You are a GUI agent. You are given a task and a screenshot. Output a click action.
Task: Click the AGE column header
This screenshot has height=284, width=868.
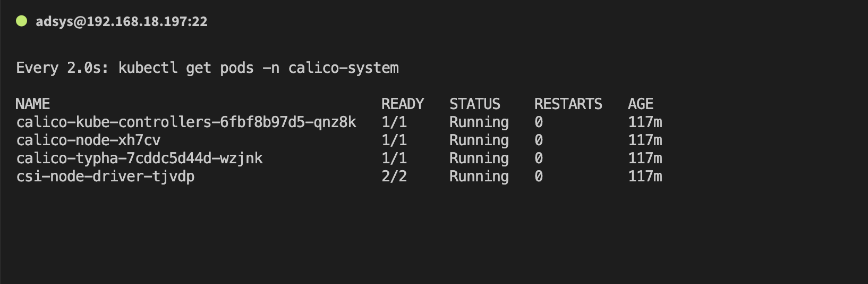coord(641,104)
